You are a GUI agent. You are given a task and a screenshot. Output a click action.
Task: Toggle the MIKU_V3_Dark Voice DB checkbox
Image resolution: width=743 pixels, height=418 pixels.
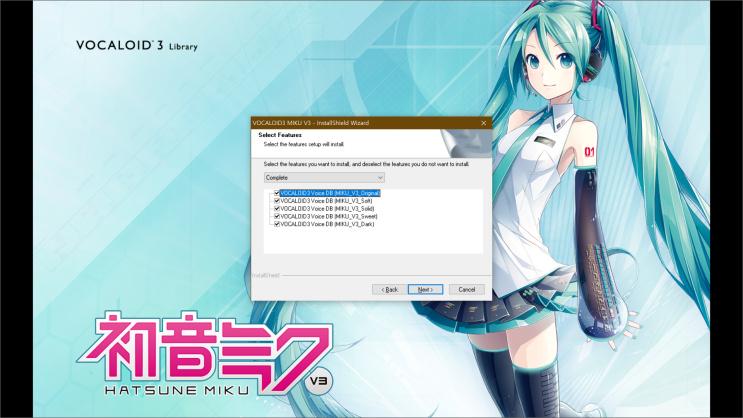pyautogui.click(x=277, y=224)
